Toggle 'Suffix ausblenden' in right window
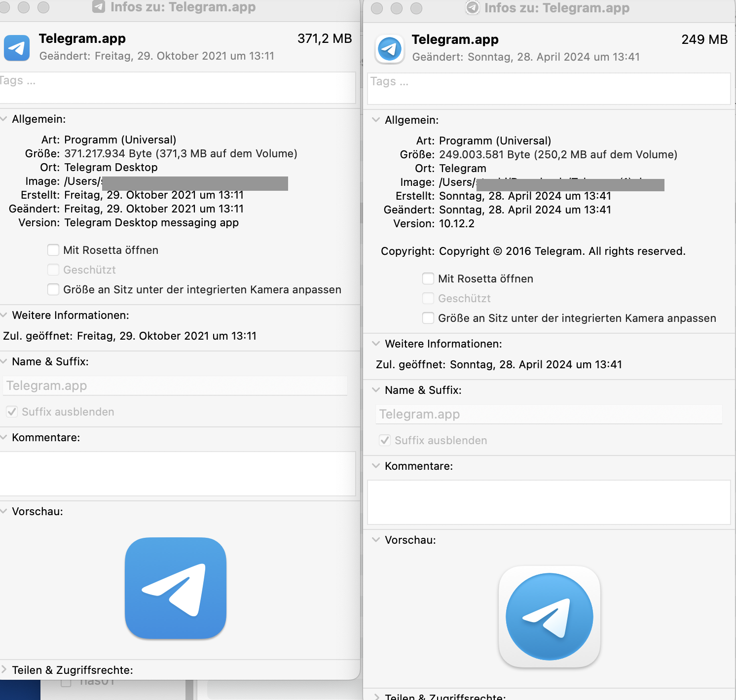The height and width of the screenshot is (700, 736). (385, 440)
